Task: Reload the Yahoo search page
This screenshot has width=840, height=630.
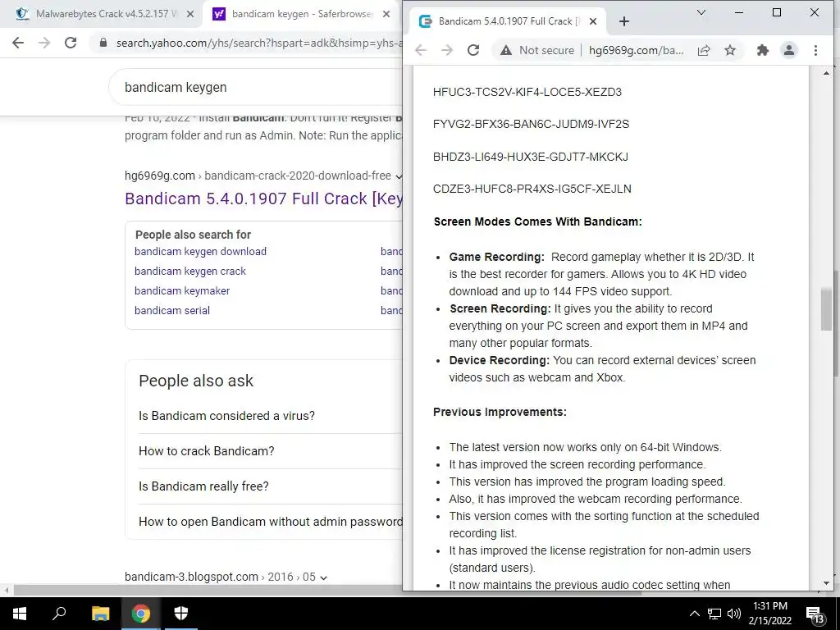Action: (x=71, y=43)
